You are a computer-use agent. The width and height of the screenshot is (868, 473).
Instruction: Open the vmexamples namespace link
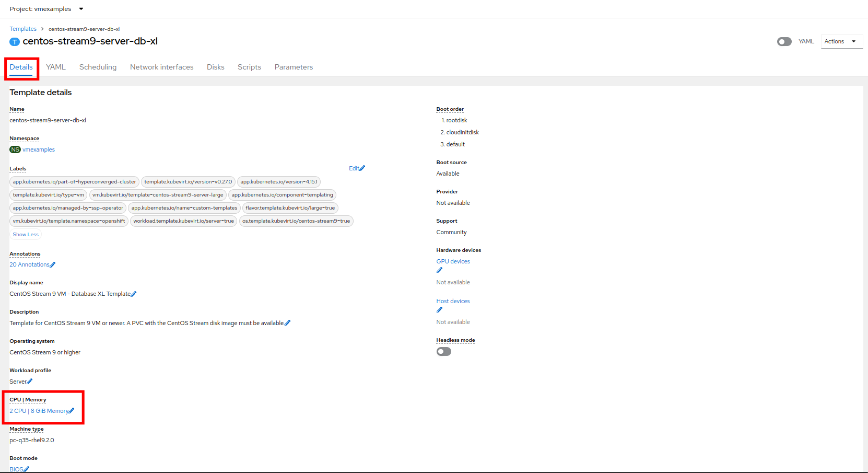pyautogui.click(x=39, y=149)
